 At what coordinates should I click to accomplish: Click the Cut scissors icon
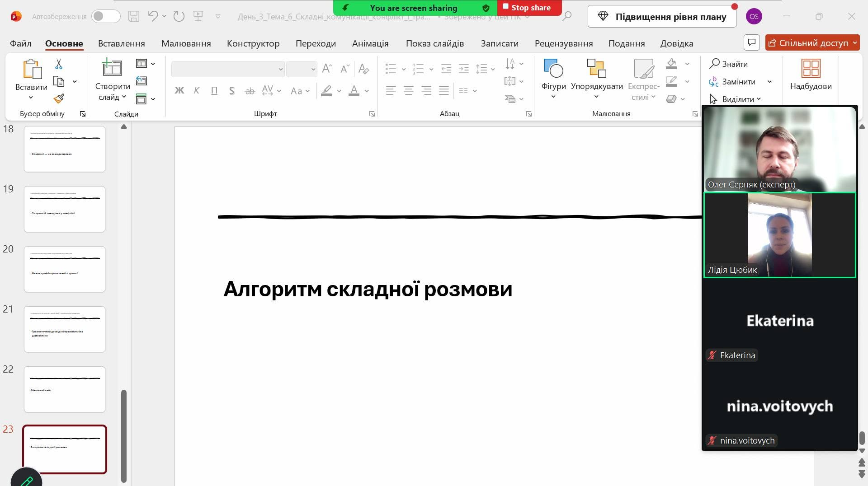coord(59,64)
